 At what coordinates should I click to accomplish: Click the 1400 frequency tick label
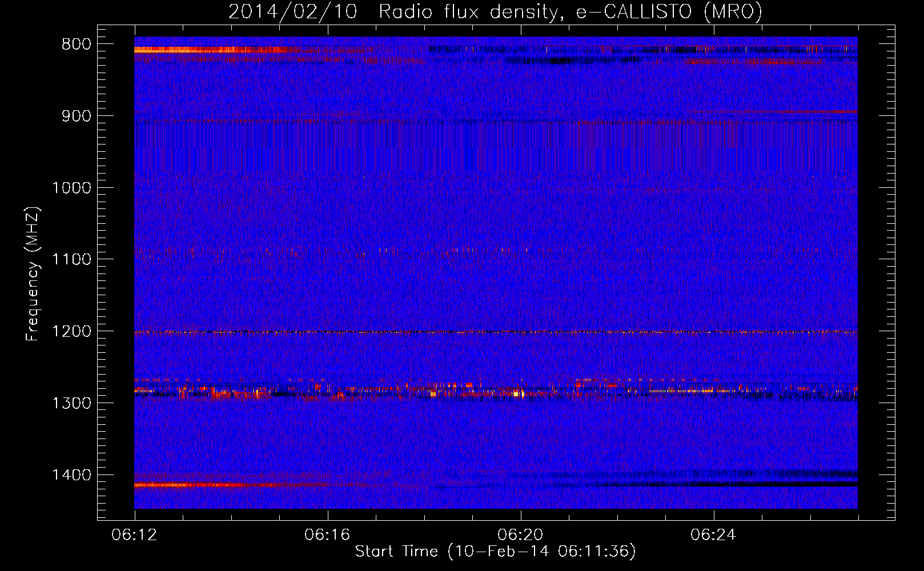(x=71, y=475)
